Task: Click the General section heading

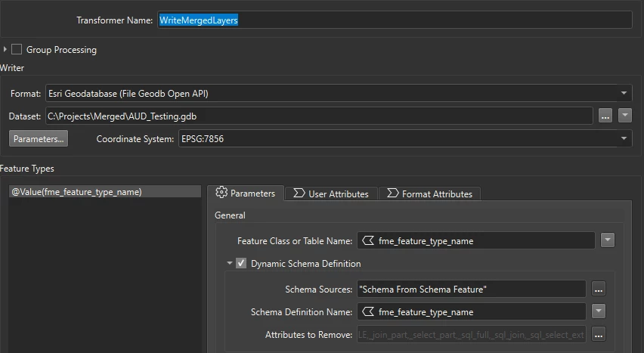Action: pyautogui.click(x=230, y=215)
